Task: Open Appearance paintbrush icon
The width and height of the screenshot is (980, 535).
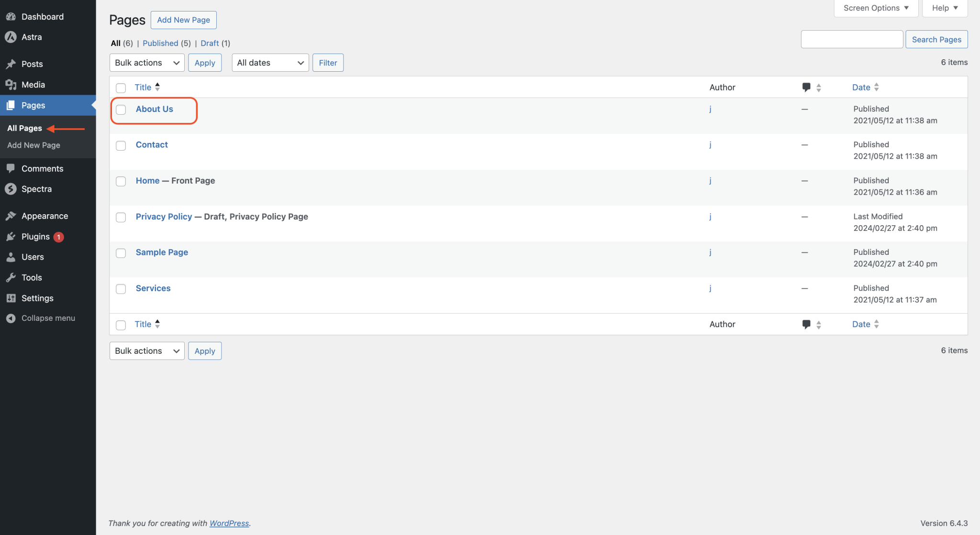Action: click(x=11, y=216)
